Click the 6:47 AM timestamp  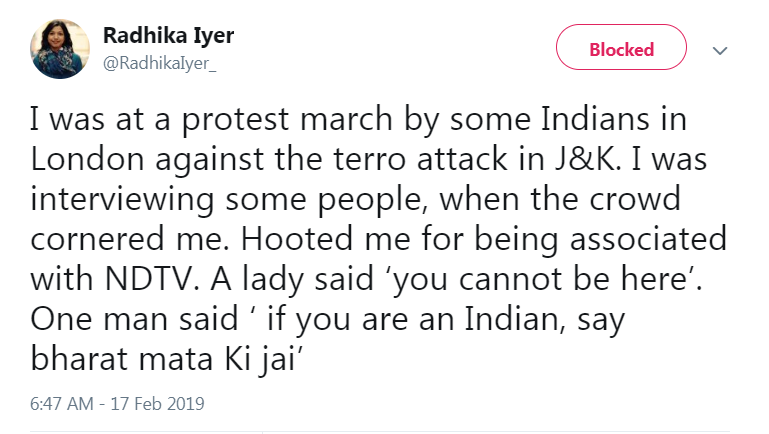click(x=64, y=404)
